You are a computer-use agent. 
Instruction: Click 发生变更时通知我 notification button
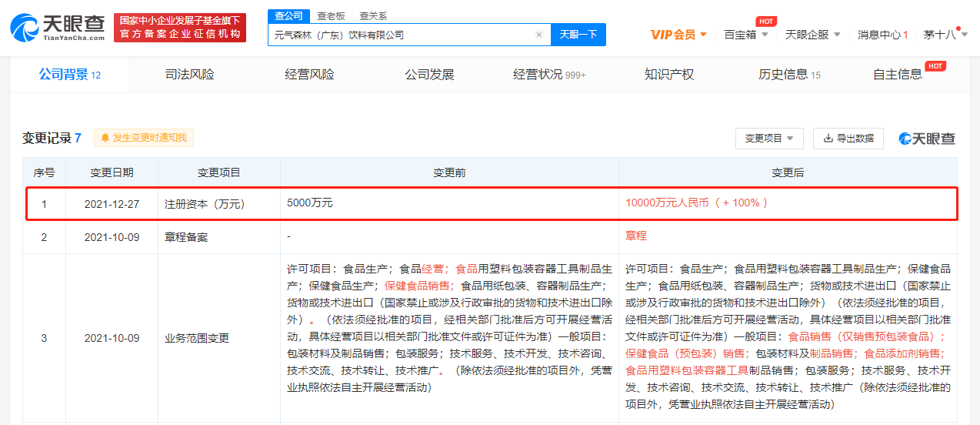click(x=144, y=138)
